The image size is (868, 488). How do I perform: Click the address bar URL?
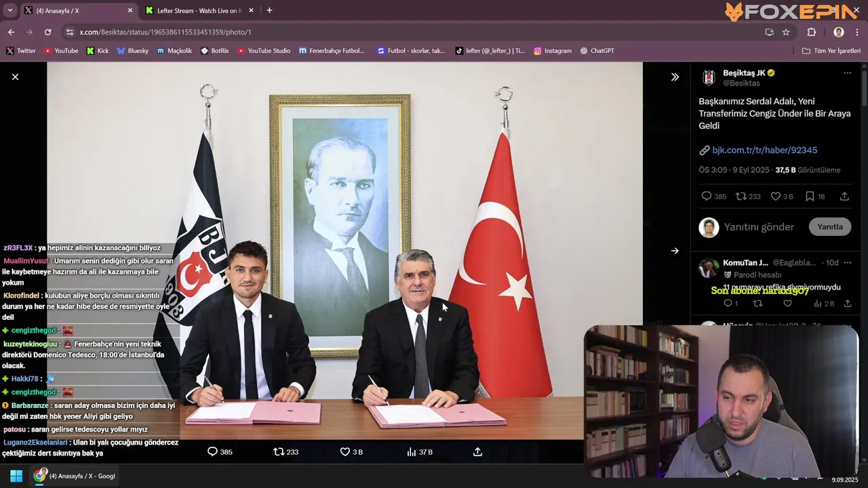[165, 32]
